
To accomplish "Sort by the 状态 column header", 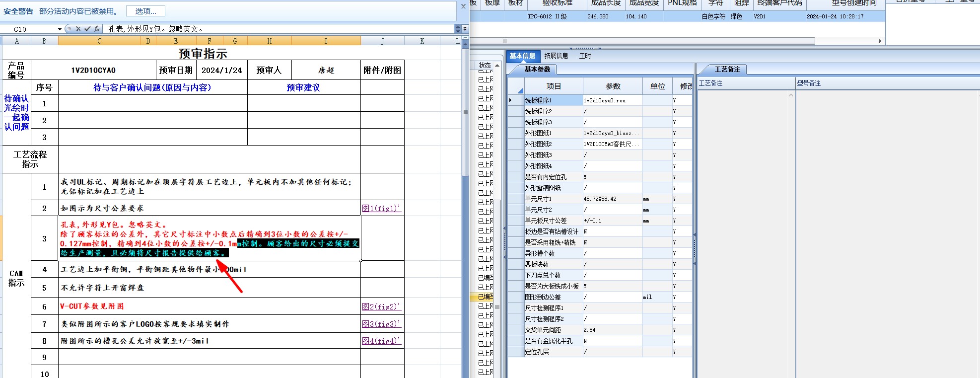I will point(485,66).
